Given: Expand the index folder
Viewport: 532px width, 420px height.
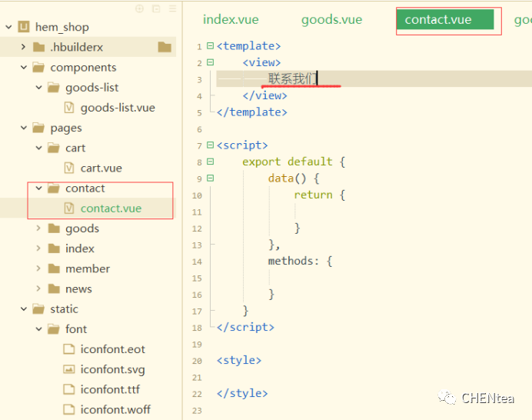Looking at the screenshot, I should tap(38, 248).
